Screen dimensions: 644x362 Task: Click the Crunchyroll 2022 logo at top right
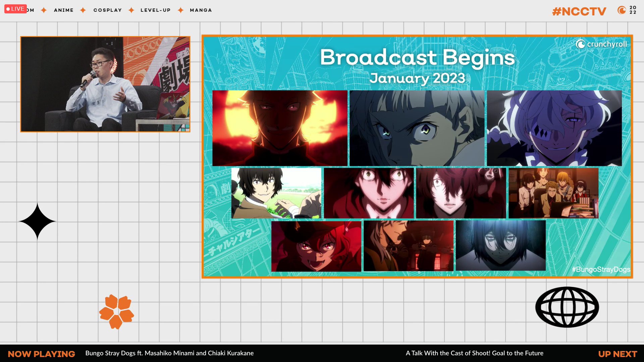pos(627,10)
